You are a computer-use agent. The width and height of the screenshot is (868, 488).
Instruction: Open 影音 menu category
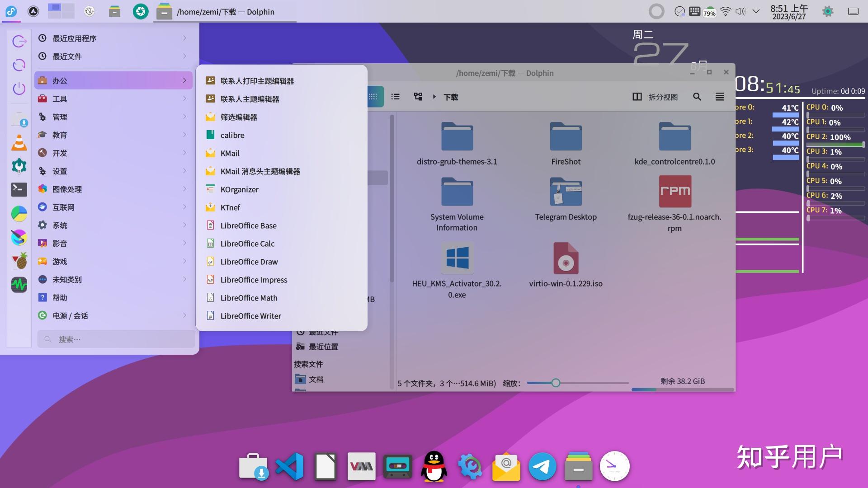point(113,243)
